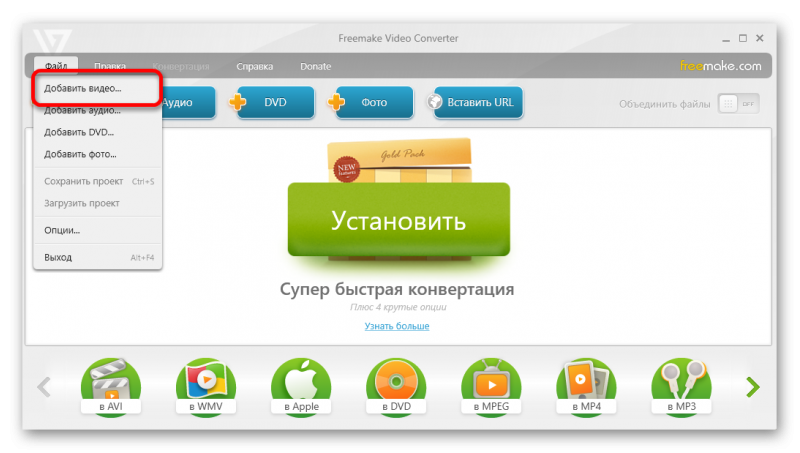Image resolution: width=800 pixels, height=453 pixels.
Task: Click the add Фото toolbar button
Action: [370, 103]
